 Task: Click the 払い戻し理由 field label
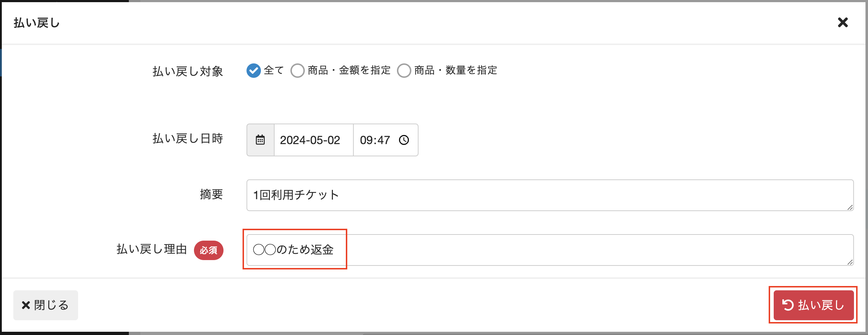pos(152,249)
